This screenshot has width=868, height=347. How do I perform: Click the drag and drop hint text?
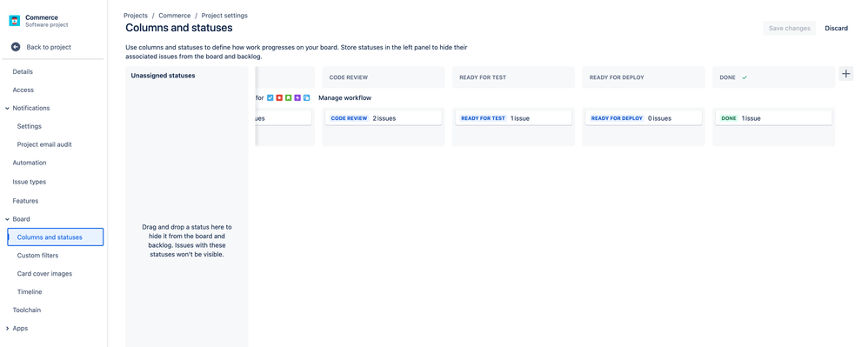coord(186,241)
